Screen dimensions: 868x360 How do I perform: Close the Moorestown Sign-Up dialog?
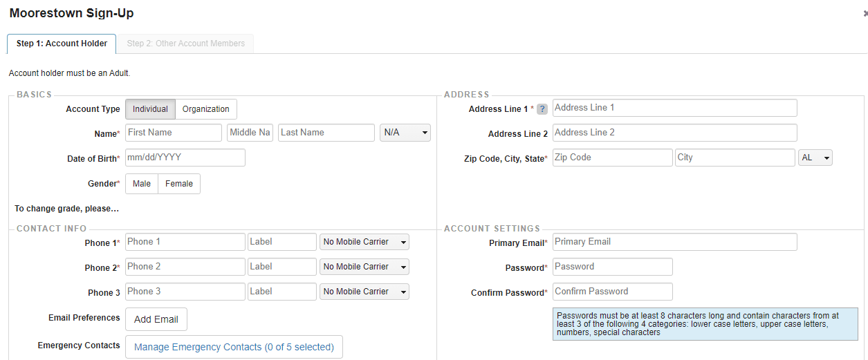click(x=865, y=13)
